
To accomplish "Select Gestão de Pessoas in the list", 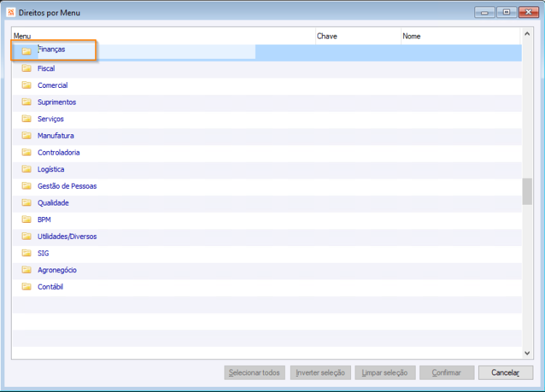I will [67, 186].
